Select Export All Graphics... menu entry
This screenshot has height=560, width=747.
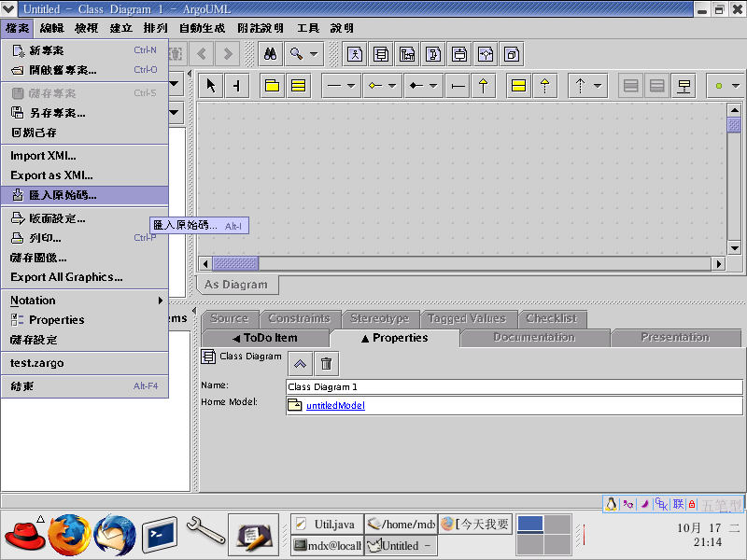click(85, 276)
